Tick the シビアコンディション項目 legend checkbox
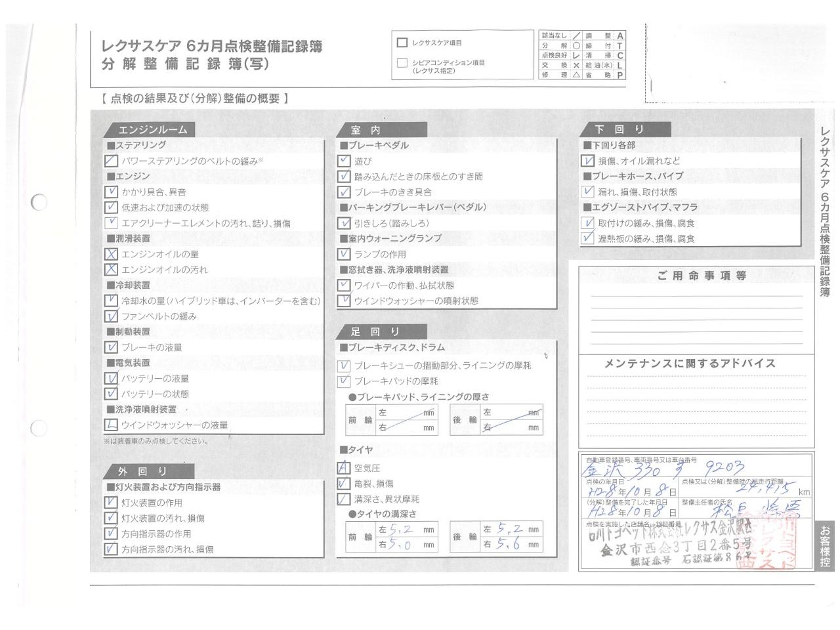 tap(402, 63)
